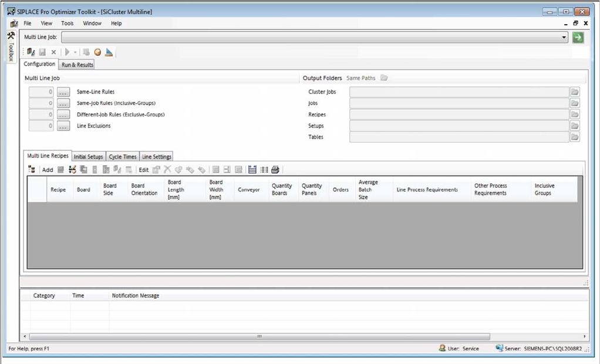Click the Jobs output folder field
600x364 pixels.
(x=459, y=103)
